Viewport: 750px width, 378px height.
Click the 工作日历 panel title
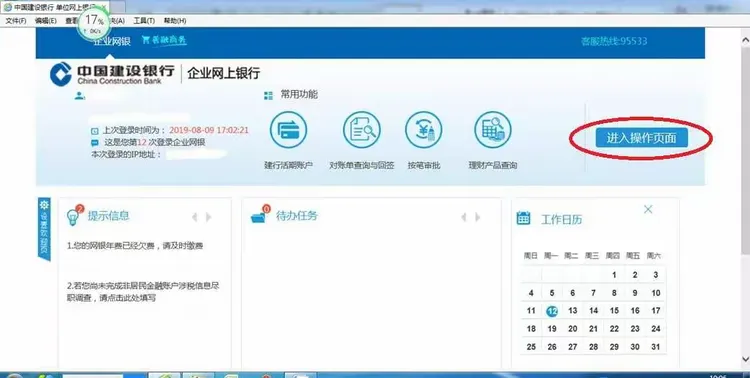[x=562, y=220]
